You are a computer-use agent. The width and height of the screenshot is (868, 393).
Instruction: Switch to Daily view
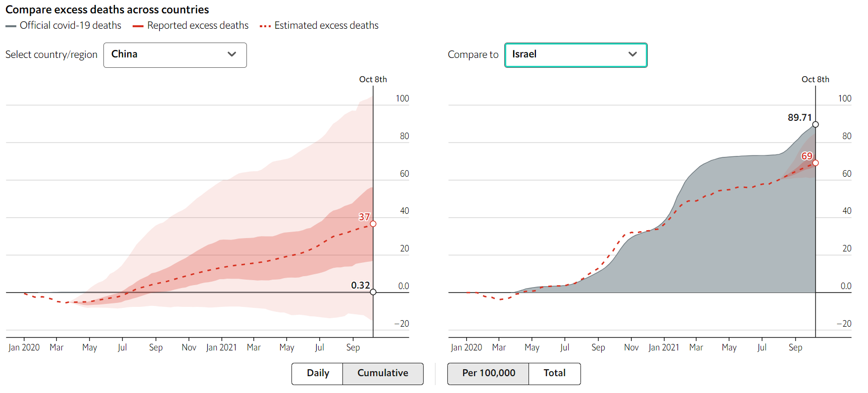(318, 373)
